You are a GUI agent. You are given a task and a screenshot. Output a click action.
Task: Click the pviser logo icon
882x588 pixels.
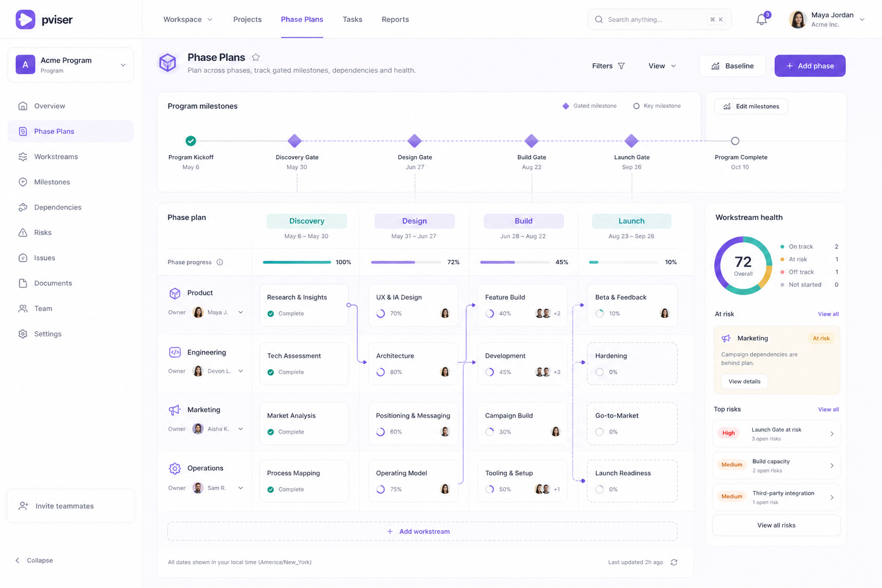(x=25, y=20)
